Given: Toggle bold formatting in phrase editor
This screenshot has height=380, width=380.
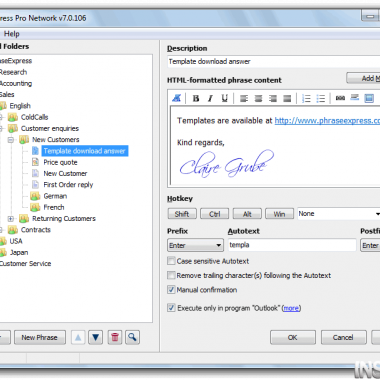Looking at the screenshot, I should pos(196,98).
